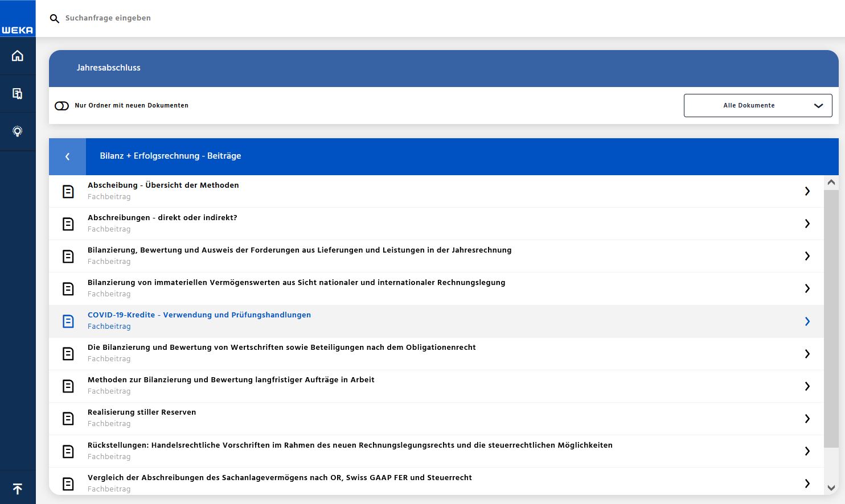The width and height of the screenshot is (845, 504).
Task: Click document icon for Realisierung stiller Reserven
Action: point(68,419)
